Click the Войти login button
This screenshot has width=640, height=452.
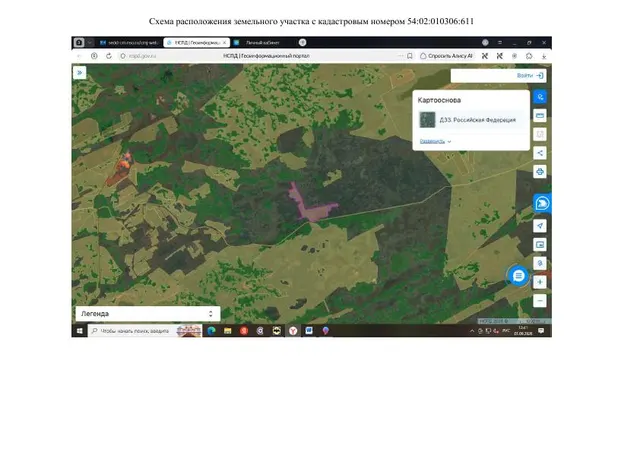(529, 76)
